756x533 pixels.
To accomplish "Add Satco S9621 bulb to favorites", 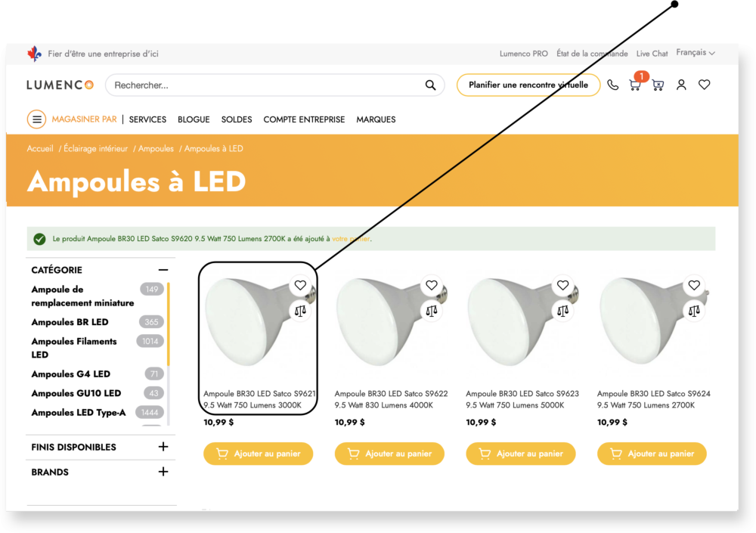I will point(300,285).
